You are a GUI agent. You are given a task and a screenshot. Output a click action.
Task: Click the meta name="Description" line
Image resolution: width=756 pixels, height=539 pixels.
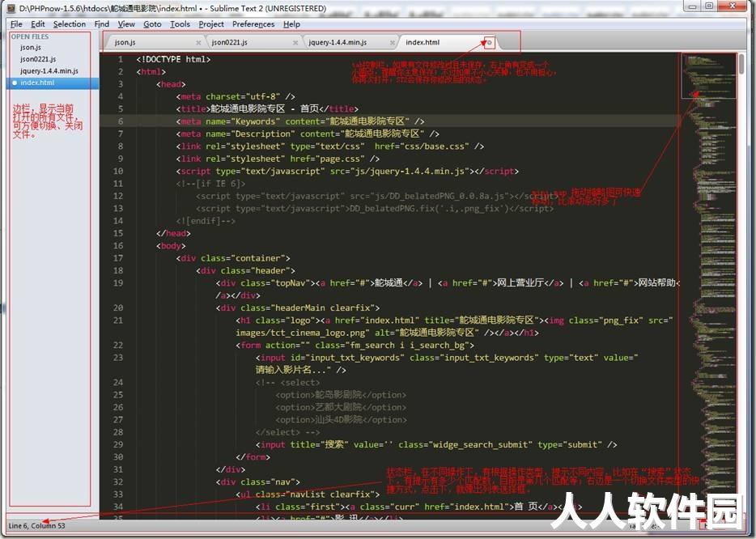pyautogui.click(x=308, y=134)
